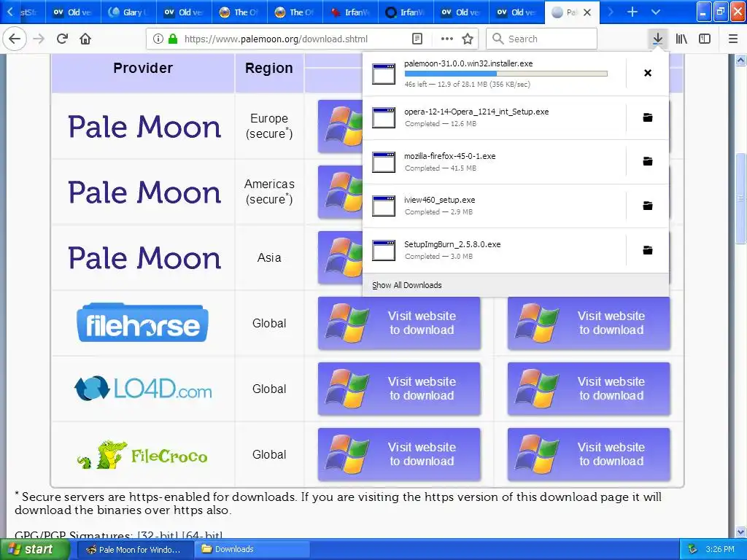
Task: Switch to the IrfanView tab with red icon
Action: click(351, 12)
